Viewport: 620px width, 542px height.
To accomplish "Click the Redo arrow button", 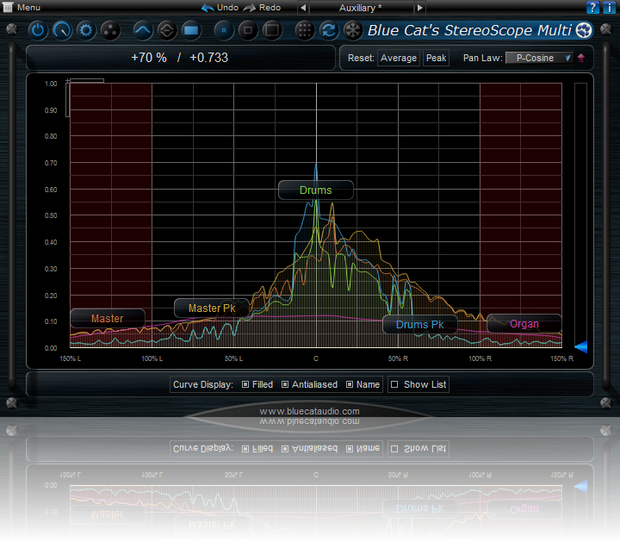I will point(262,8).
